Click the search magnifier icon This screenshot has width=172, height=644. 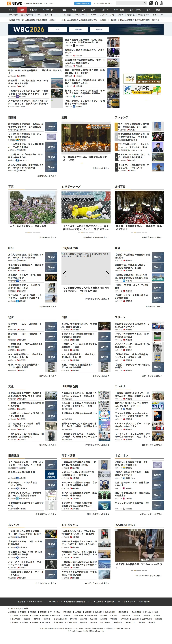click(145, 3)
